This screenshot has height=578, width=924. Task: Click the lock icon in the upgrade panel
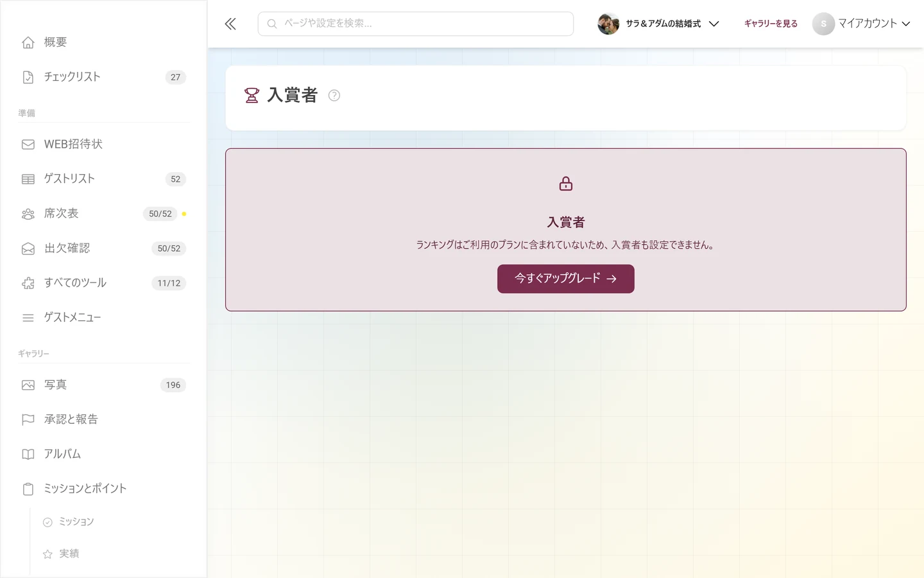click(x=566, y=184)
